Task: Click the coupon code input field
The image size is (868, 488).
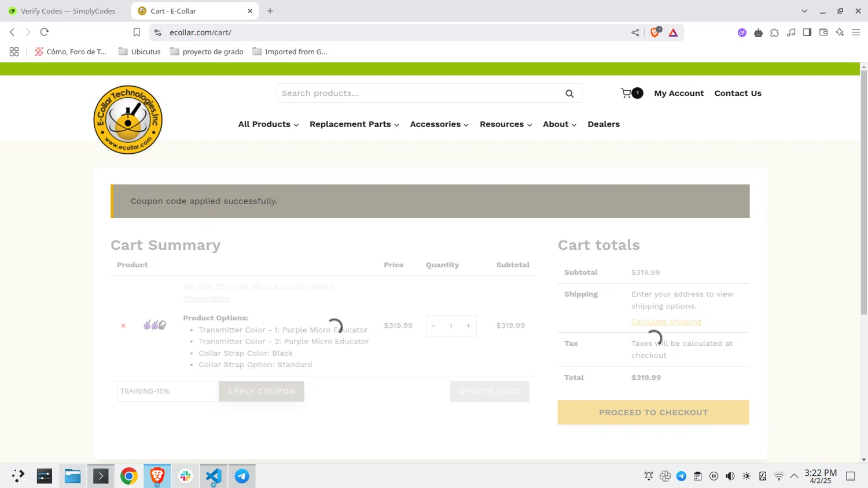Action: [167, 391]
